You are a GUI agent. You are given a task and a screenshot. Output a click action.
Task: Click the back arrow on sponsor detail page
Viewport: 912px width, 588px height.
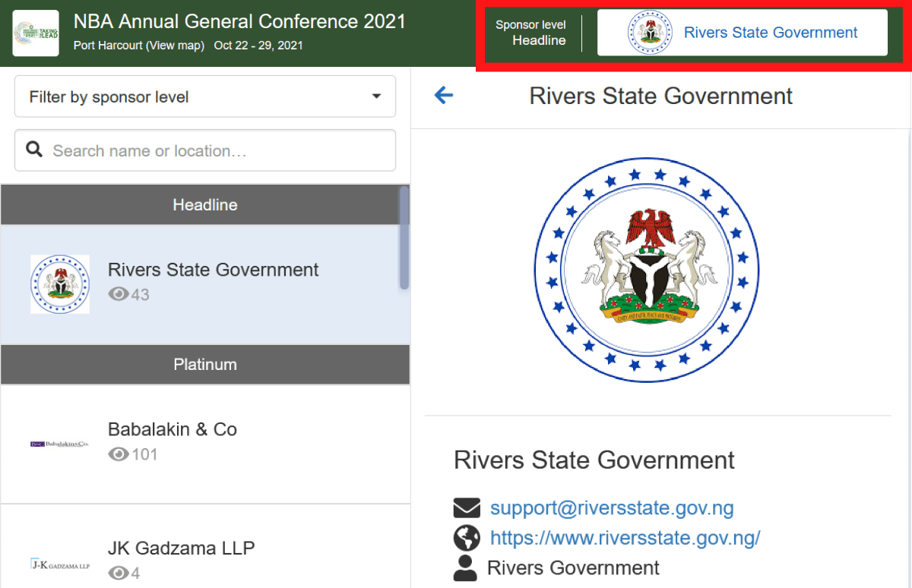[x=443, y=96]
